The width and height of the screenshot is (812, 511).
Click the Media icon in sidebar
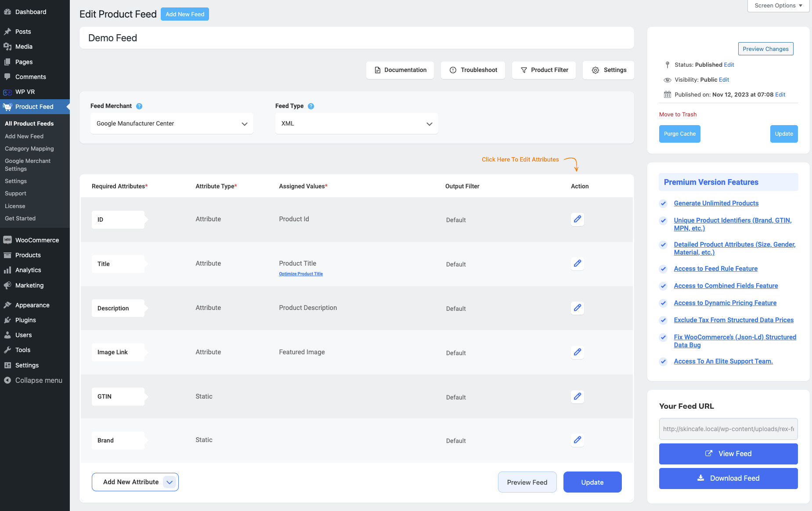pyautogui.click(x=7, y=47)
